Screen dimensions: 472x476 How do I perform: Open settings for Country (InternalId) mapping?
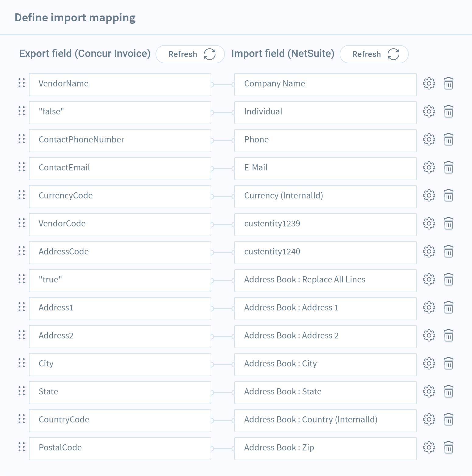tap(429, 419)
